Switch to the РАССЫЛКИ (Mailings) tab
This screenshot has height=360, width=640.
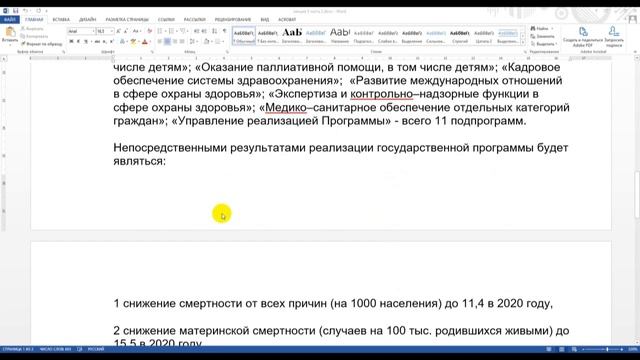(195, 20)
